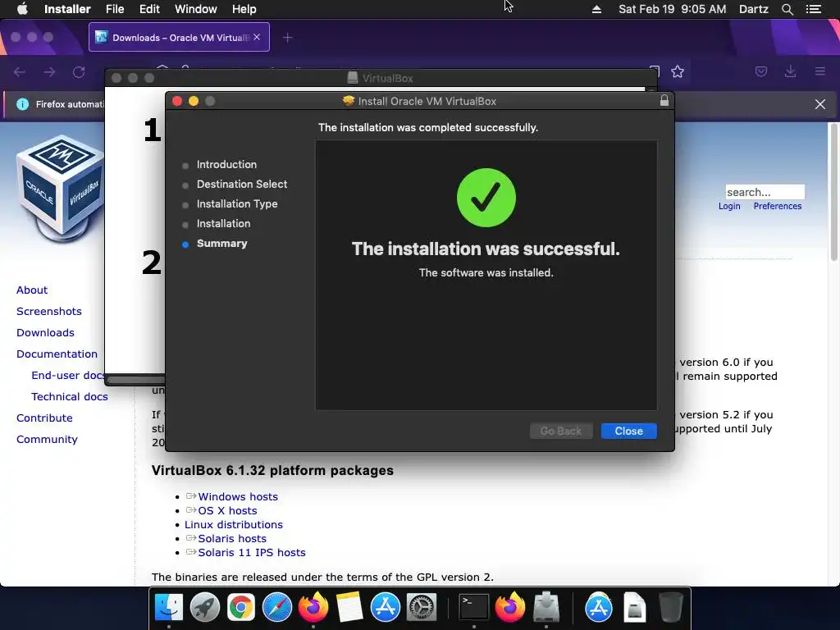Open the Firefox downloads panel
The width and height of the screenshot is (840, 630).
pyautogui.click(x=790, y=72)
